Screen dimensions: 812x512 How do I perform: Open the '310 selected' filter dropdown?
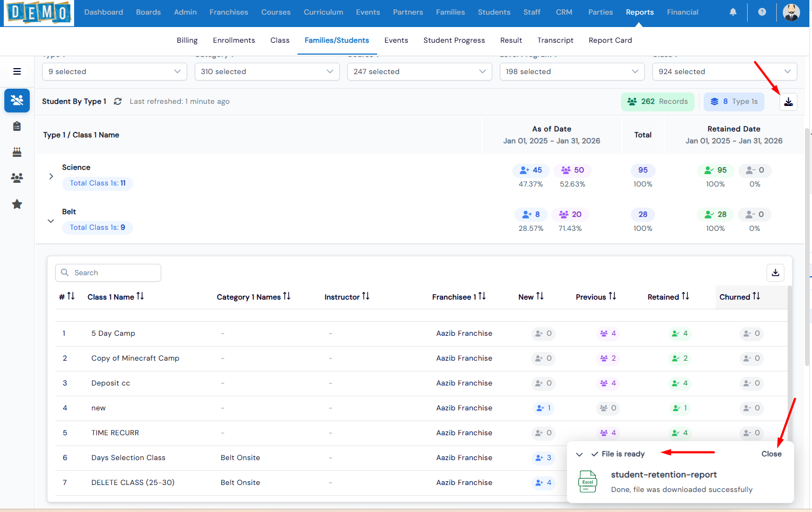(x=267, y=71)
